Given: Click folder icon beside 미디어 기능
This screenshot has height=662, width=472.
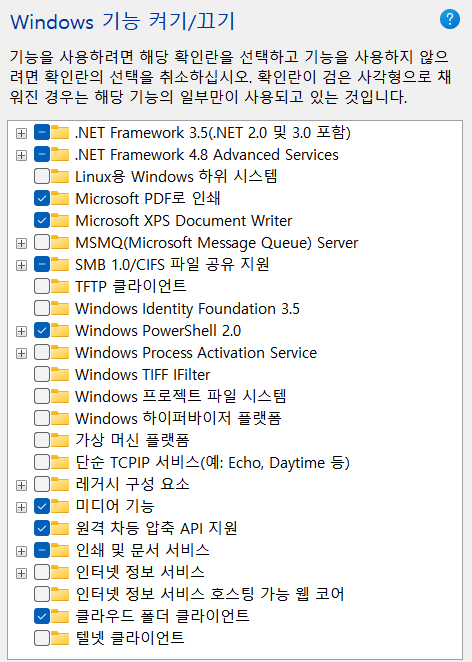Looking at the screenshot, I should (60, 506).
